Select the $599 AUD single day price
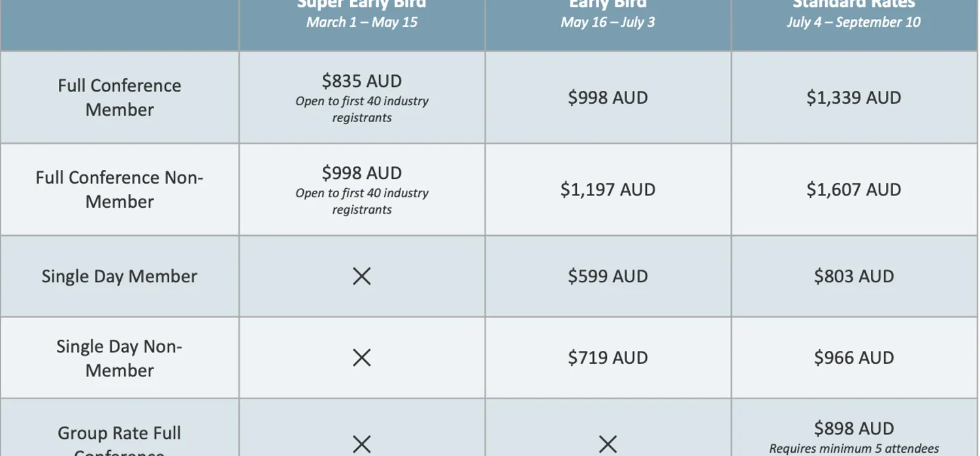The image size is (980, 456). (x=608, y=276)
